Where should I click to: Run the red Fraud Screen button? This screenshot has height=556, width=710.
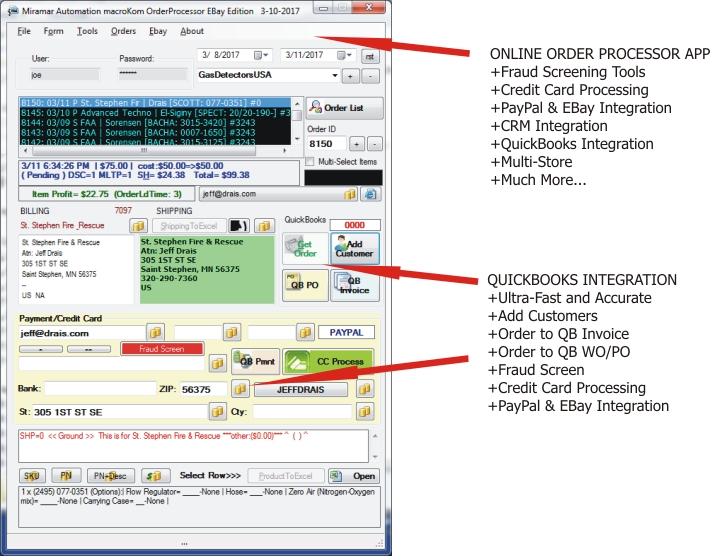[162, 349]
